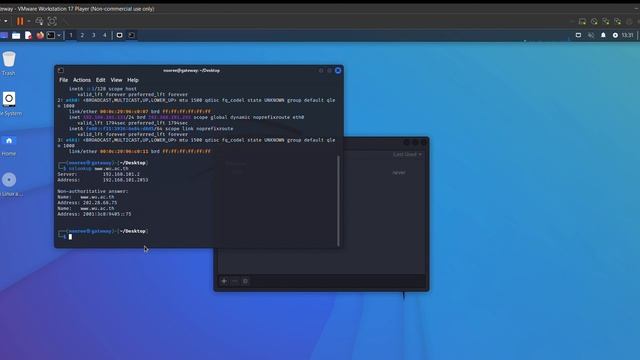Open the terminal Actions menu
Screen dimensions: 640x360
tap(82, 80)
